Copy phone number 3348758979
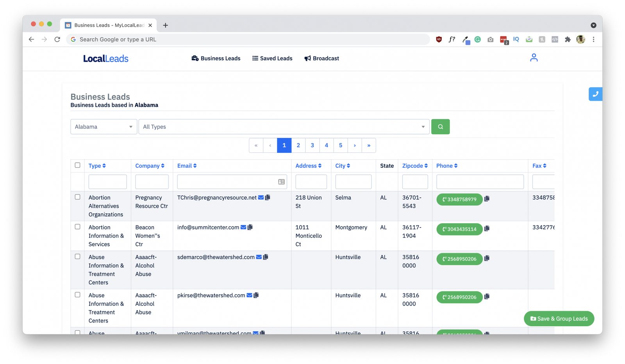This screenshot has height=364, width=625. tap(487, 199)
